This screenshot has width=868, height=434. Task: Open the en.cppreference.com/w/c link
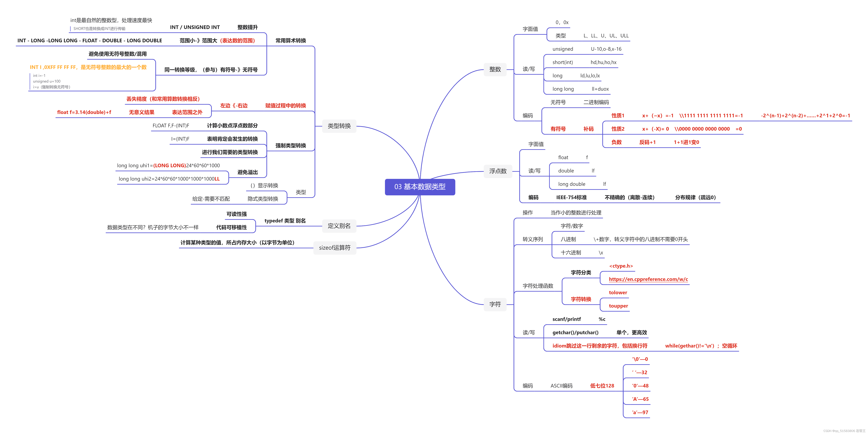(x=648, y=279)
